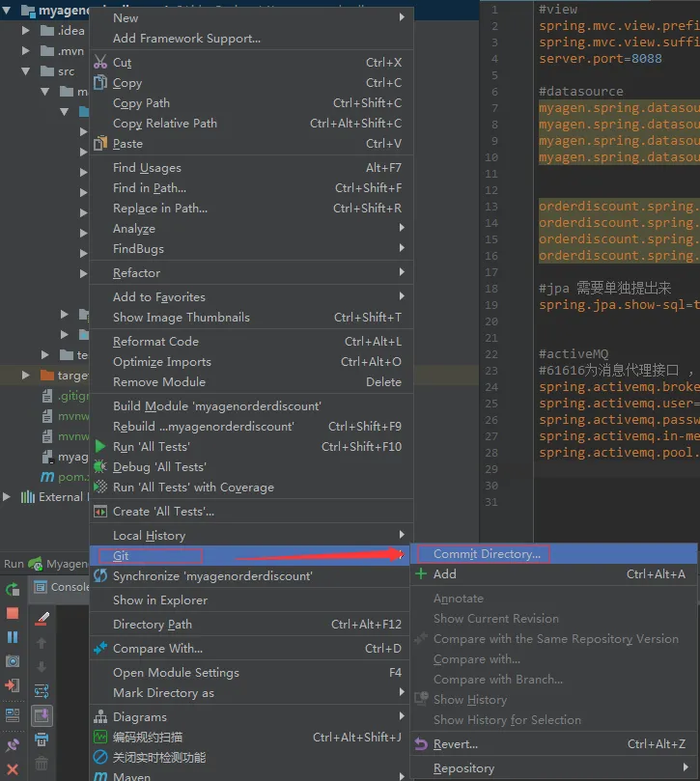This screenshot has width=700, height=781.
Task: Click the Rerun icon in Run panel
Action: 13,589
